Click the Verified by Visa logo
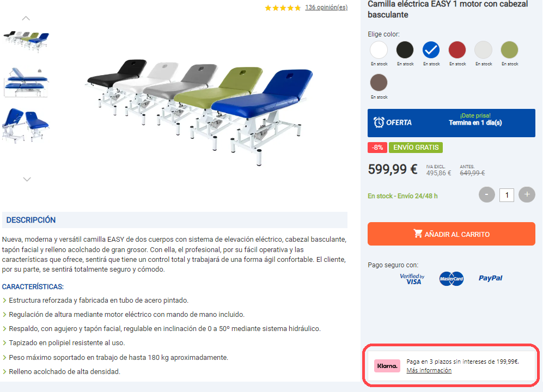Screen dimensions: 543x392 click(x=412, y=279)
